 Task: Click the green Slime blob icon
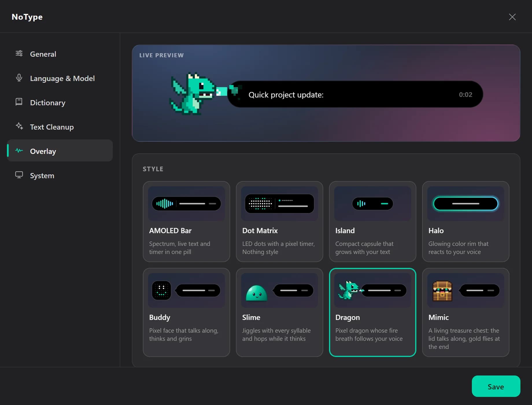(256, 293)
